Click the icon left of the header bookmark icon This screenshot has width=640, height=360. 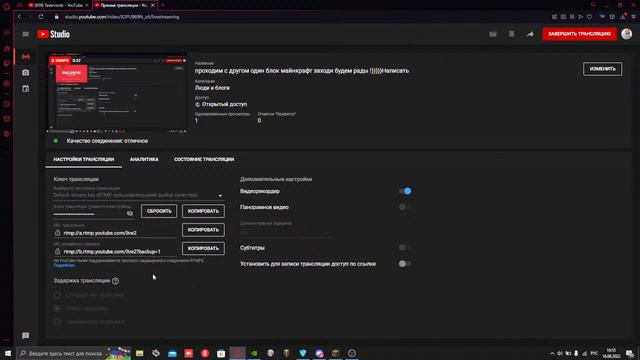[x=493, y=34]
